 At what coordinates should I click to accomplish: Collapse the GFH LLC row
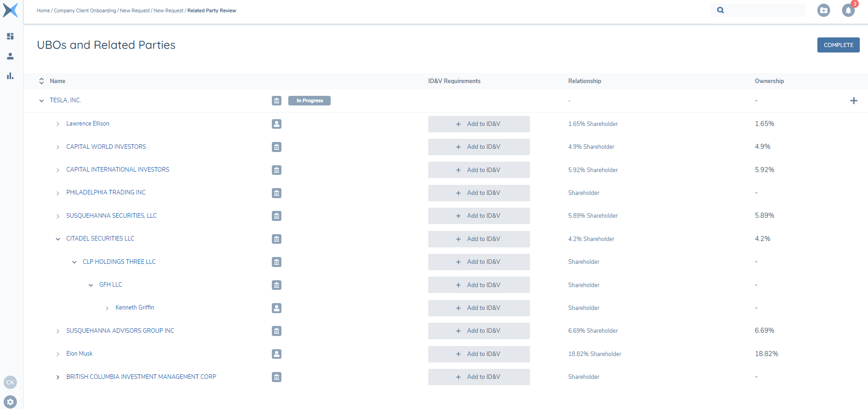(x=91, y=285)
